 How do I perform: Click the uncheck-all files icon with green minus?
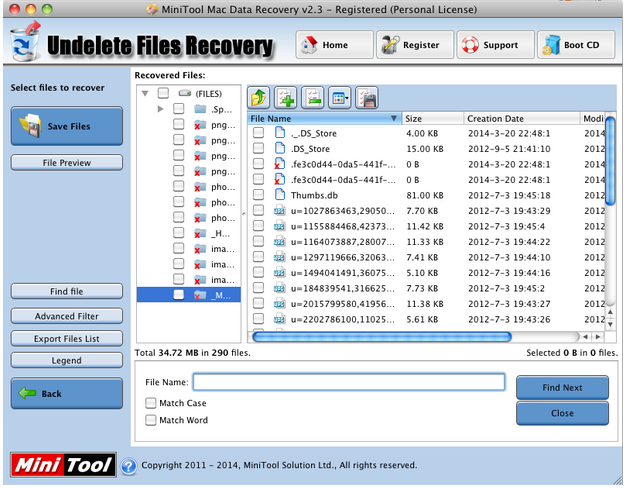pyautogui.click(x=313, y=98)
